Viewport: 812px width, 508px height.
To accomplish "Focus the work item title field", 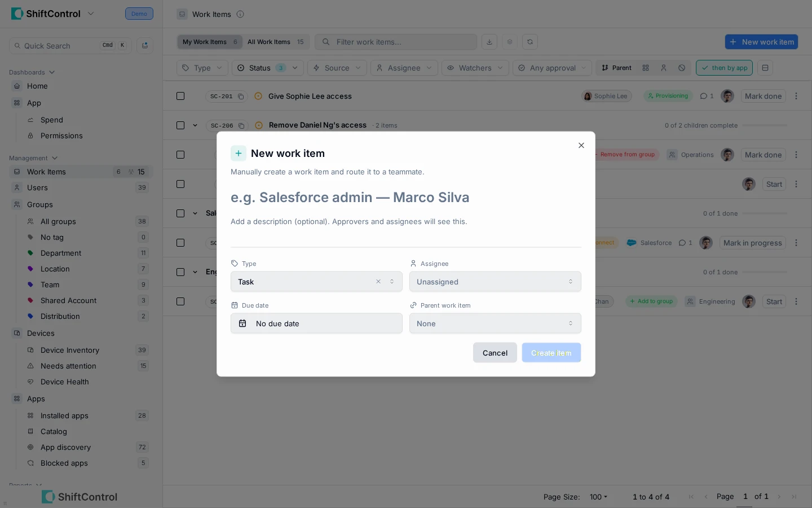I will click(x=405, y=198).
